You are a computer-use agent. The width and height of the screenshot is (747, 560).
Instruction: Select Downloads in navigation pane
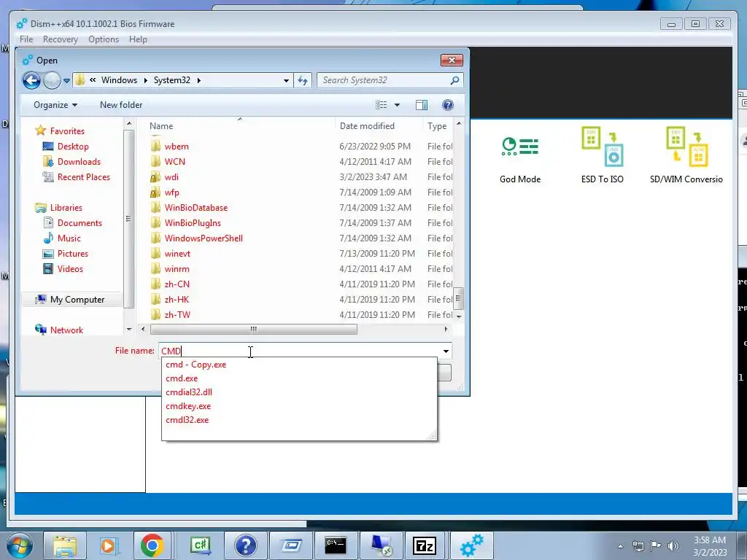[79, 162]
